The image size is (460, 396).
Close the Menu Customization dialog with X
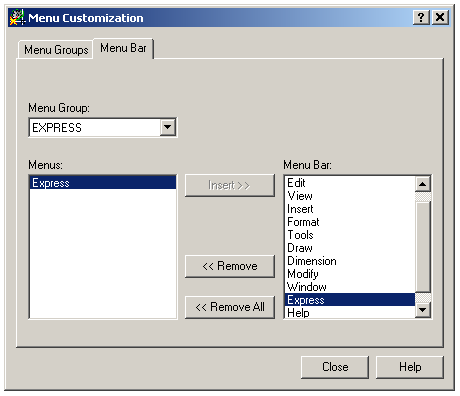pyautogui.click(x=440, y=17)
